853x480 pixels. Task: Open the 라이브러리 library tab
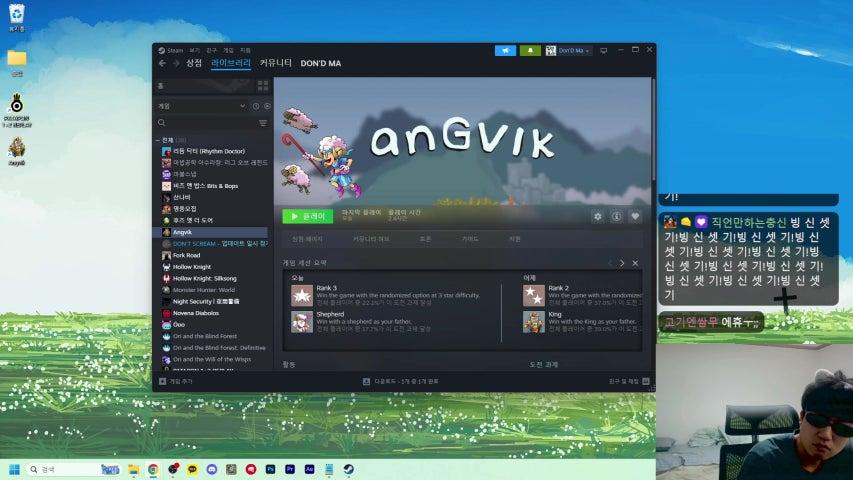tap(231, 64)
